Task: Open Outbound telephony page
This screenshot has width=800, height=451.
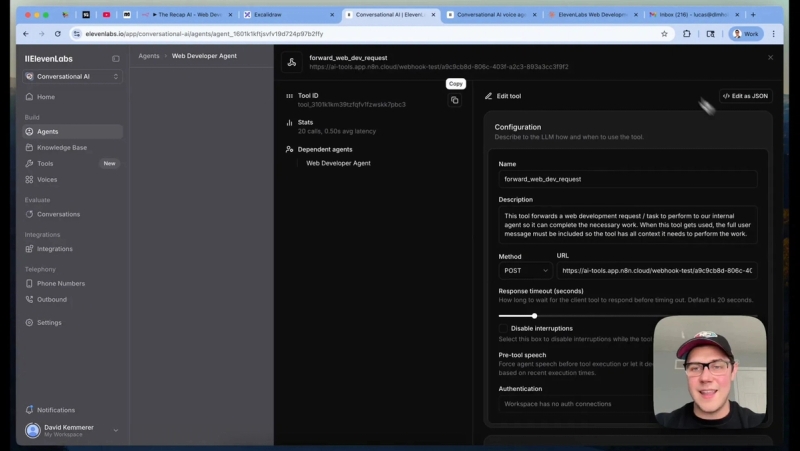Action: 72,299
